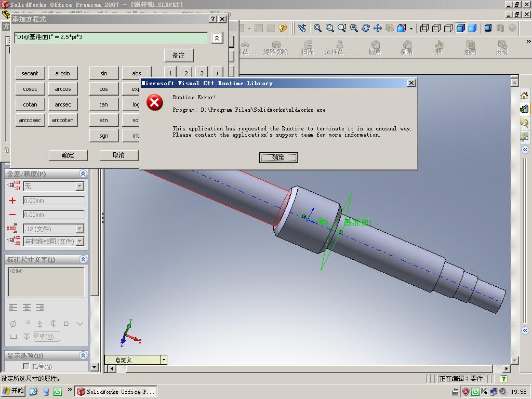Select the Zoom to Fit tool

tap(317, 28)
